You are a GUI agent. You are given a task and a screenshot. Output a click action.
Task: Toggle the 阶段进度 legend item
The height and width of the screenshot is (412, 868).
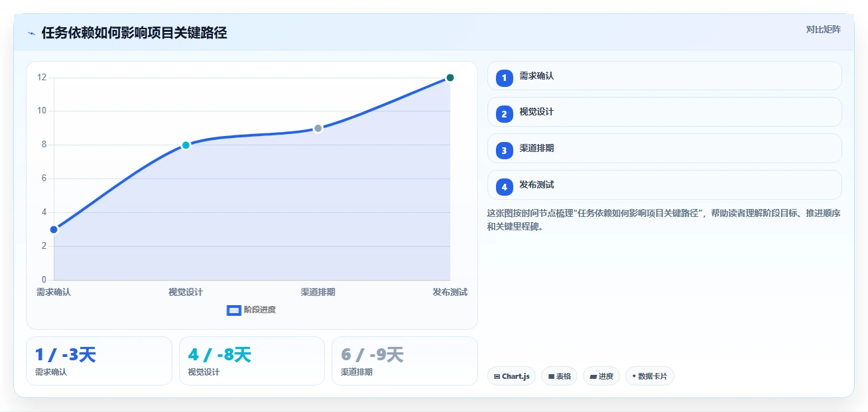(251, 310)
